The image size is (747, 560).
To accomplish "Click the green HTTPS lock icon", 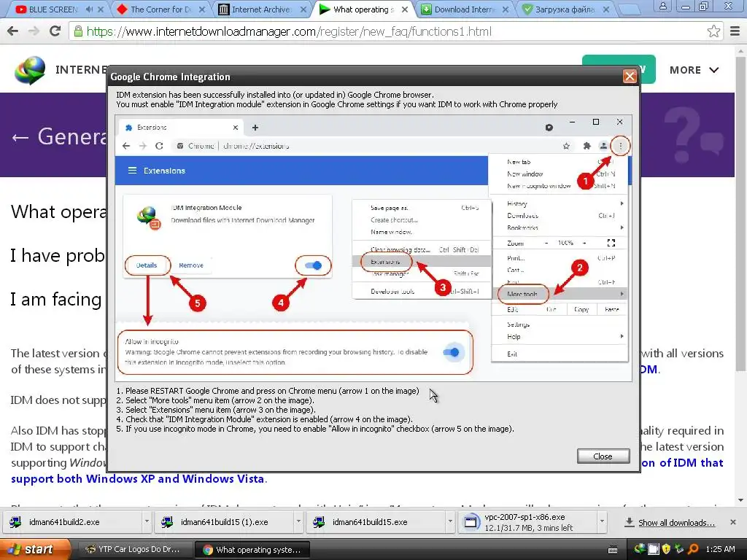I will click(x=77, y=31).
